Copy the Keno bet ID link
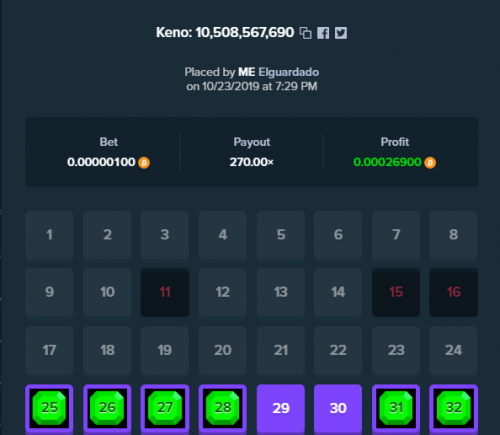The image size is (500, 435). pos(305,33)
